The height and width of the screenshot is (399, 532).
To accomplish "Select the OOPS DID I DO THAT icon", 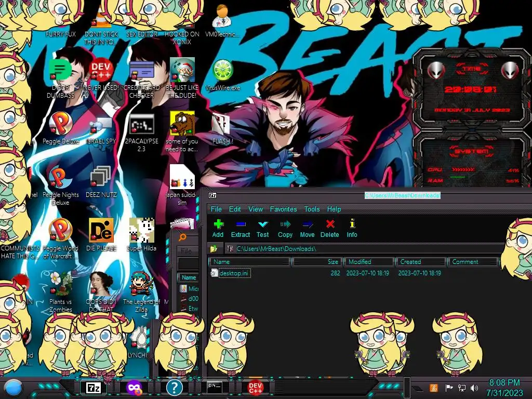I will click(101, 292).
